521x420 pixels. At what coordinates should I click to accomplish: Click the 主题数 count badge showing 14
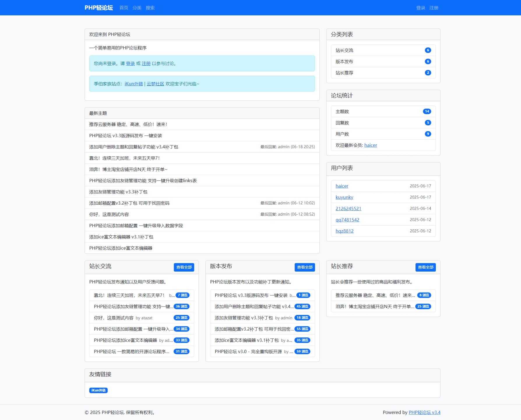click(x=427, y=111)
